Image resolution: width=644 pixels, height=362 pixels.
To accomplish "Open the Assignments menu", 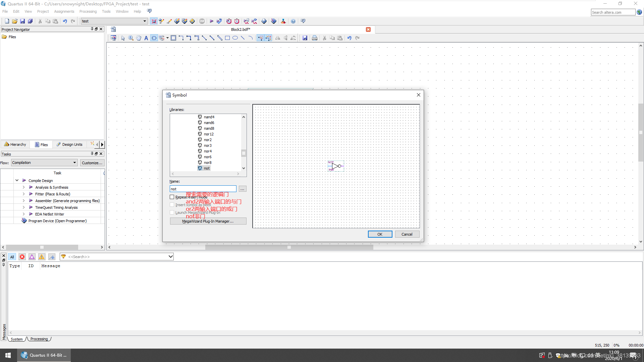I will pyautogui.click(x=64, y=11).
